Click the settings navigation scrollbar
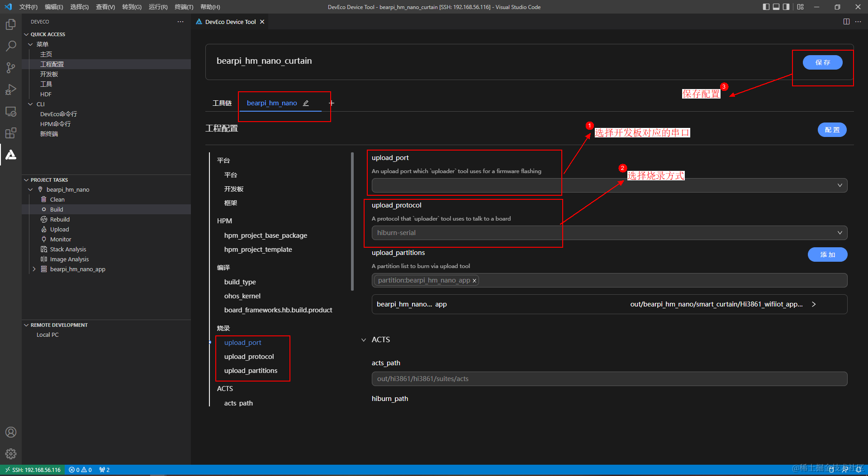The width and height of the screenshot is (868, 476). 352,222
